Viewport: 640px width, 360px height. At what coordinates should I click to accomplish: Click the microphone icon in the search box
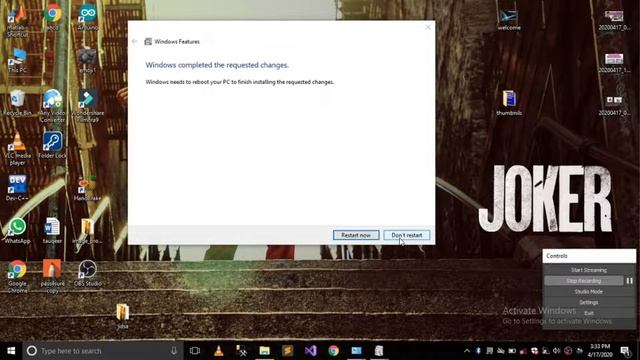click(174, 351)
